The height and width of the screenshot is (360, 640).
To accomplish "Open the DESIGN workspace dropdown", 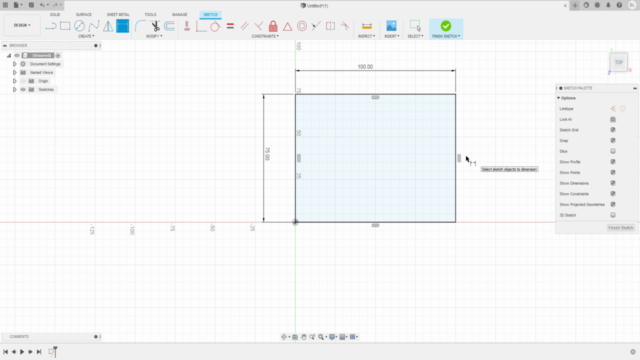I will click(22, 25).
